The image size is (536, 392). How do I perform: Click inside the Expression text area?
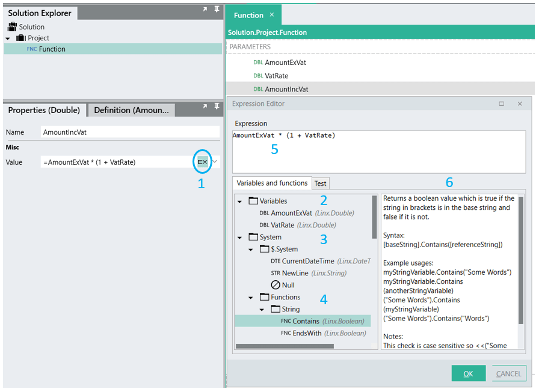click(379, 152)
